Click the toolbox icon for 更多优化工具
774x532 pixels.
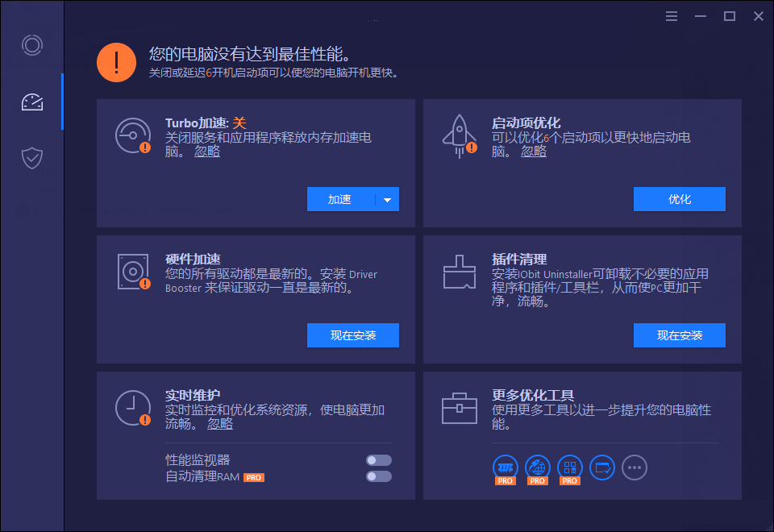click(x=459, y=408)
